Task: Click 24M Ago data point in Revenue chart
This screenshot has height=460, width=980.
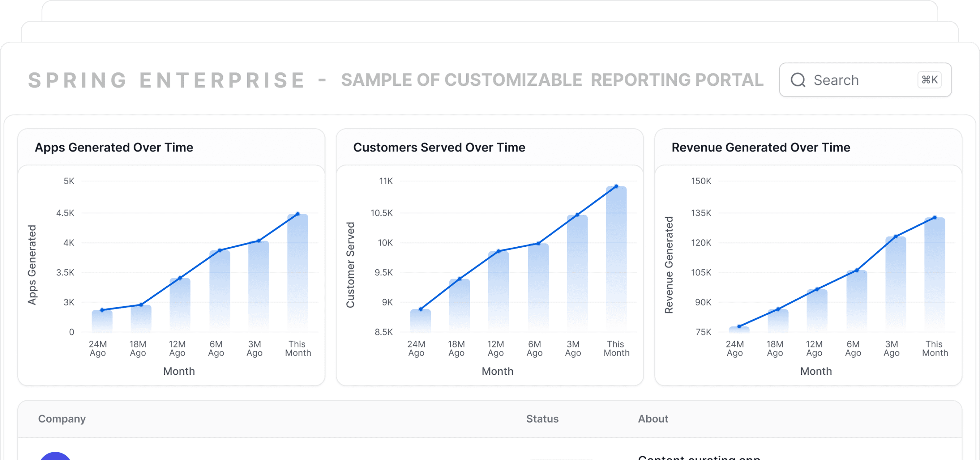Action: coord(739,326)
